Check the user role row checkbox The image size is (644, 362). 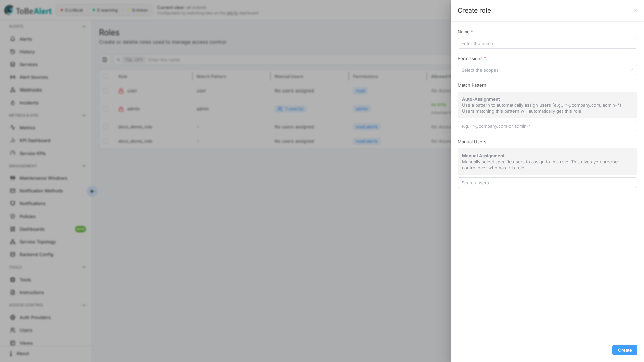106,90
